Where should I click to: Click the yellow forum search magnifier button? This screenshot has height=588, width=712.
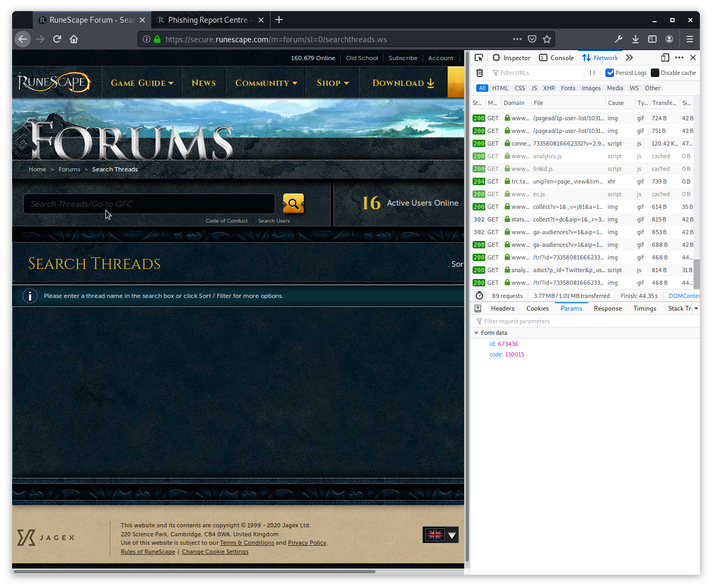click(x=293, y=204)
